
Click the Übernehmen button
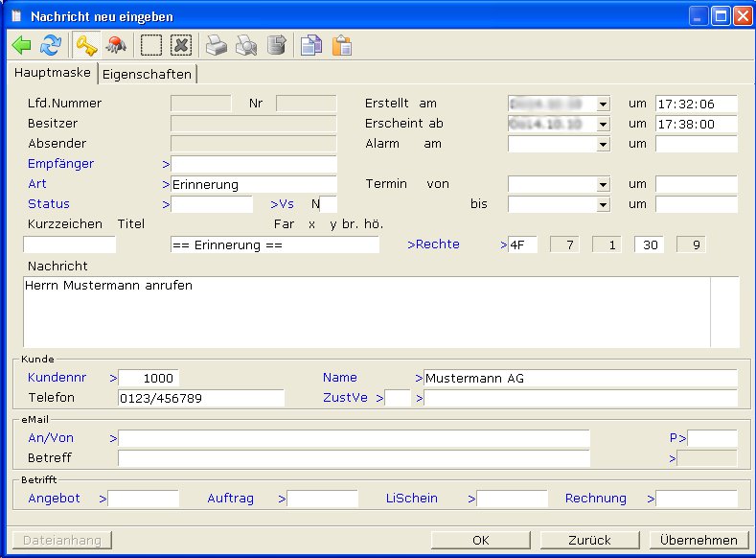[699, 540]
